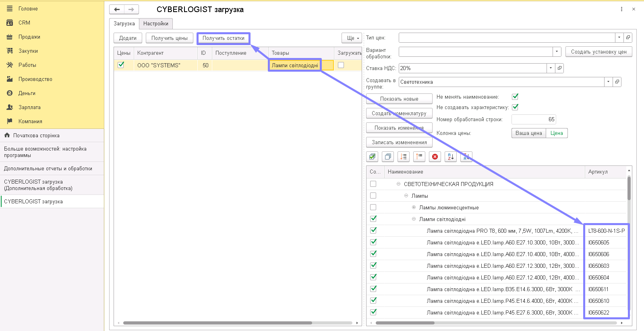The image size is (644, 331).
Task: Open window options three-dot menu
Action: (x=621, y=9)
